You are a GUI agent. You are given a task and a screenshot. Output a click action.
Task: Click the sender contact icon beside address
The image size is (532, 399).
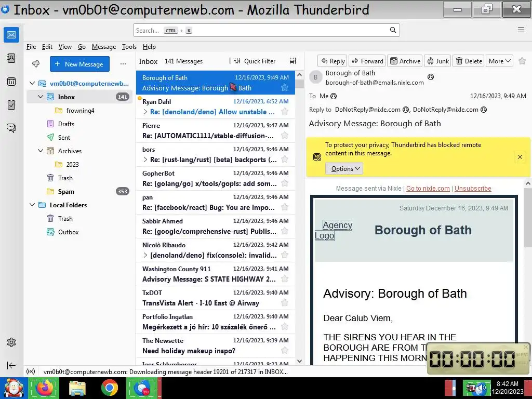[431, 77]
